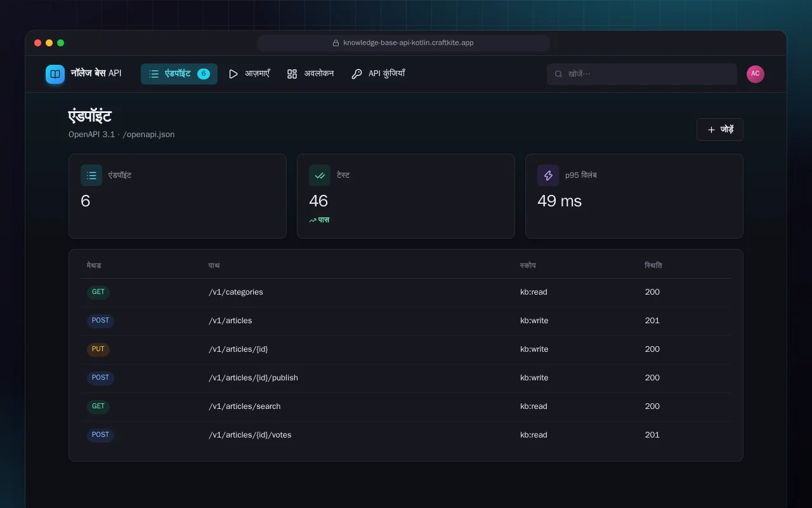Switch to the अवलोकन tab

tap(311, 74)
